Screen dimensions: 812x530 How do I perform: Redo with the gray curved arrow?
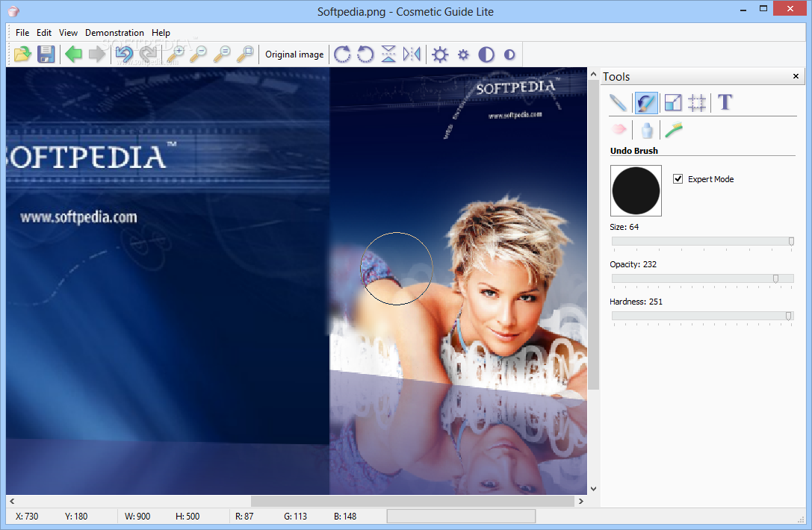click(x=148, y=54)
